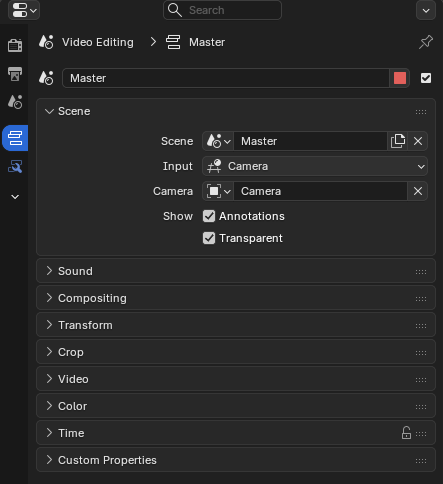Screen dimensions: 443x484
Task: Expand the hidden tabs chevron in sidebar
Action: [x=15, y=197]
